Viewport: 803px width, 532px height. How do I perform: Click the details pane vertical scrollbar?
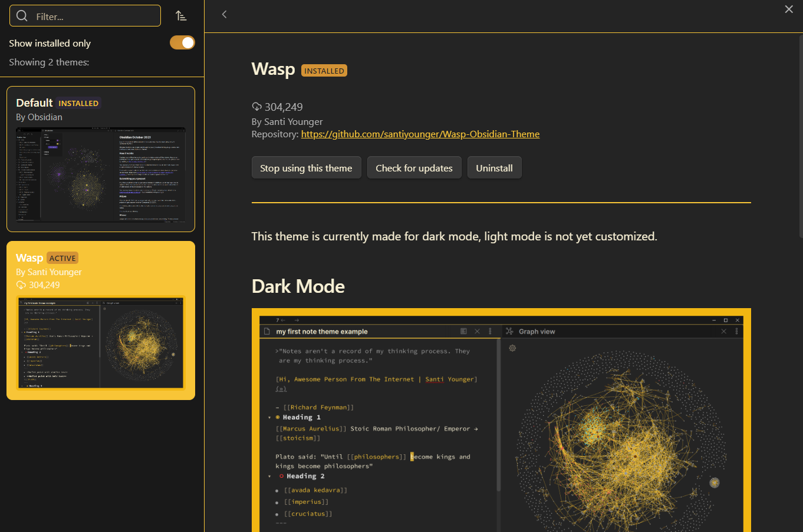[800, 136]
